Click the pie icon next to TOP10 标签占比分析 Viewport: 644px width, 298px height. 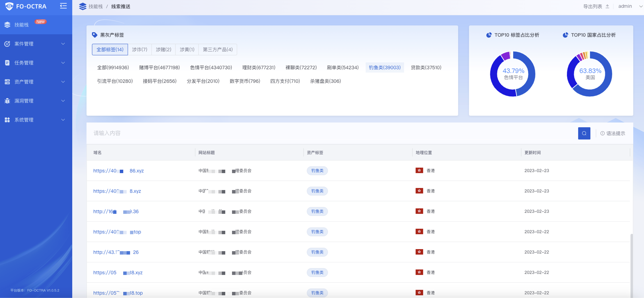coord(489,35)
